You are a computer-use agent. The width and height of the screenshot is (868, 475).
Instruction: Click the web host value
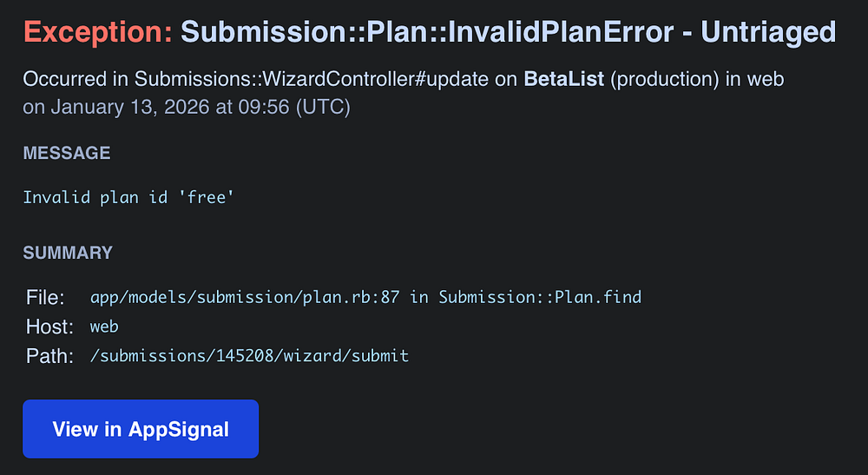(x=104, y=327)
